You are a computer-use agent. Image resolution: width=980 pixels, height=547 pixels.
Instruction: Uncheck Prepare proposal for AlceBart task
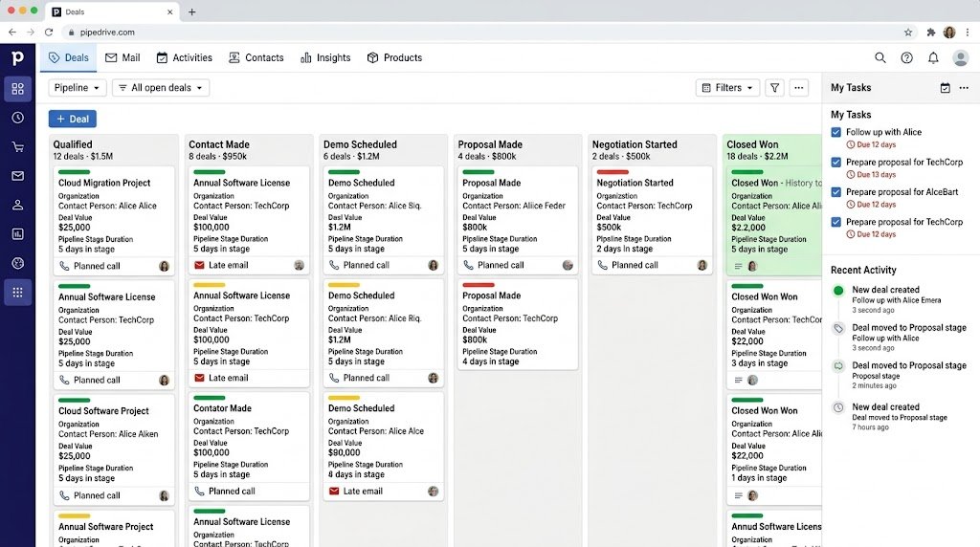click(836, 192)
